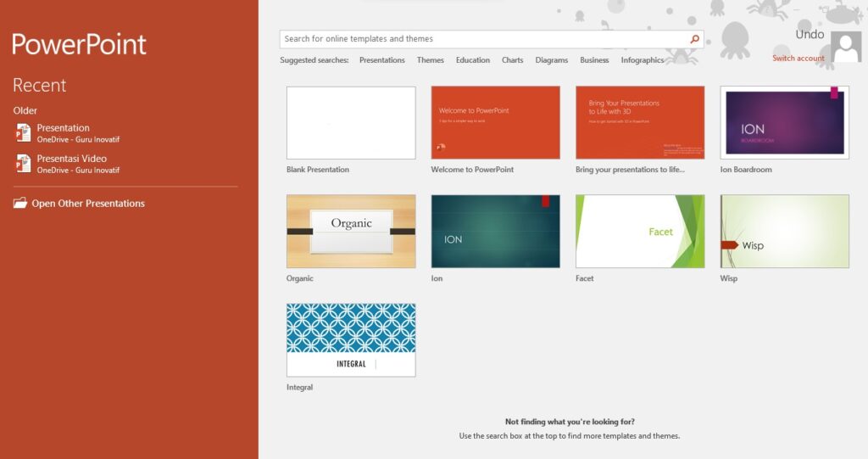Select the Presentations suggested search
This screenshot has height=459, width=868.
pos(382,60)
